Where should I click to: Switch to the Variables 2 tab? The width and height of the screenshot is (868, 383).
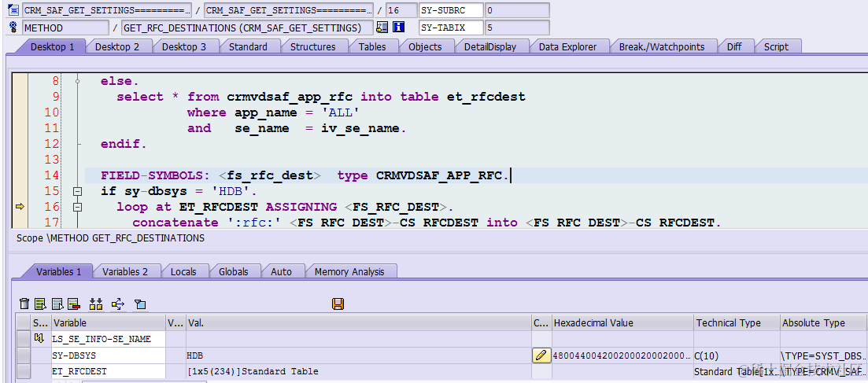125,272
